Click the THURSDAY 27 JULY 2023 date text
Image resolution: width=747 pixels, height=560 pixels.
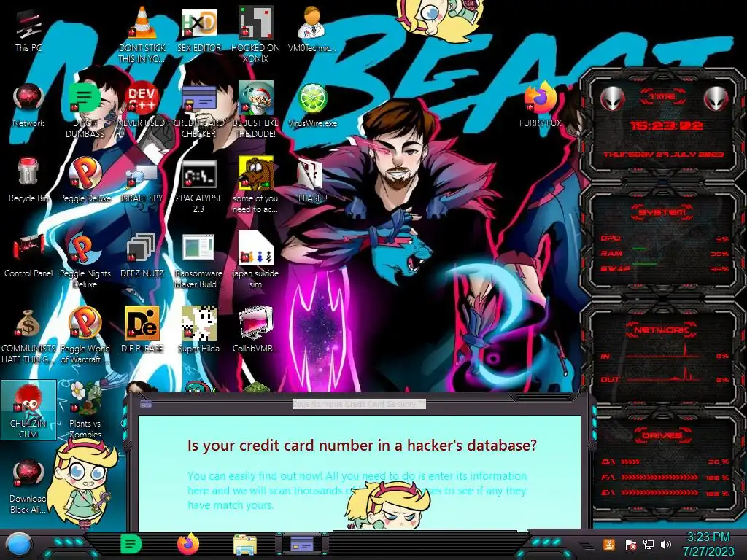[x=664, y=155]
